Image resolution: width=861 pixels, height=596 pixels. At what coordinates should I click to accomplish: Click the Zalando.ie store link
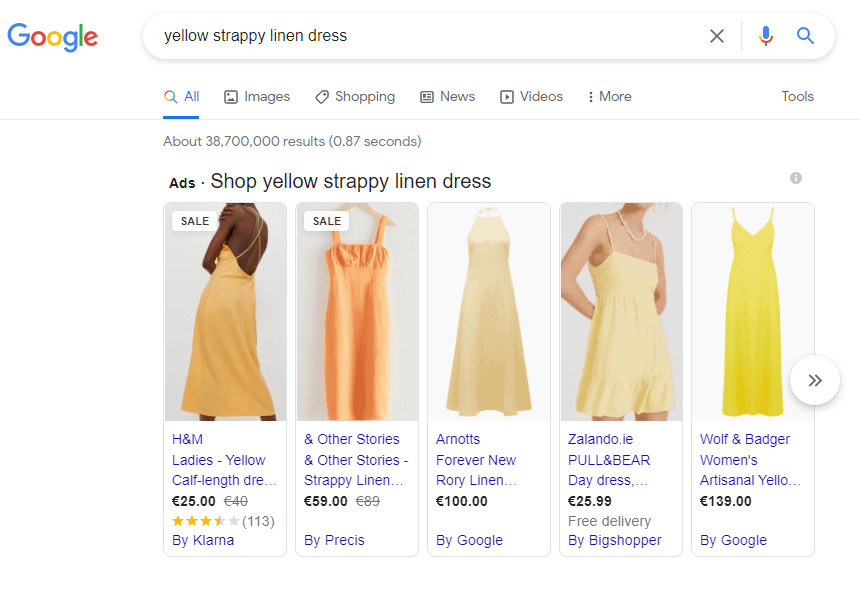[x=600, y=439]
